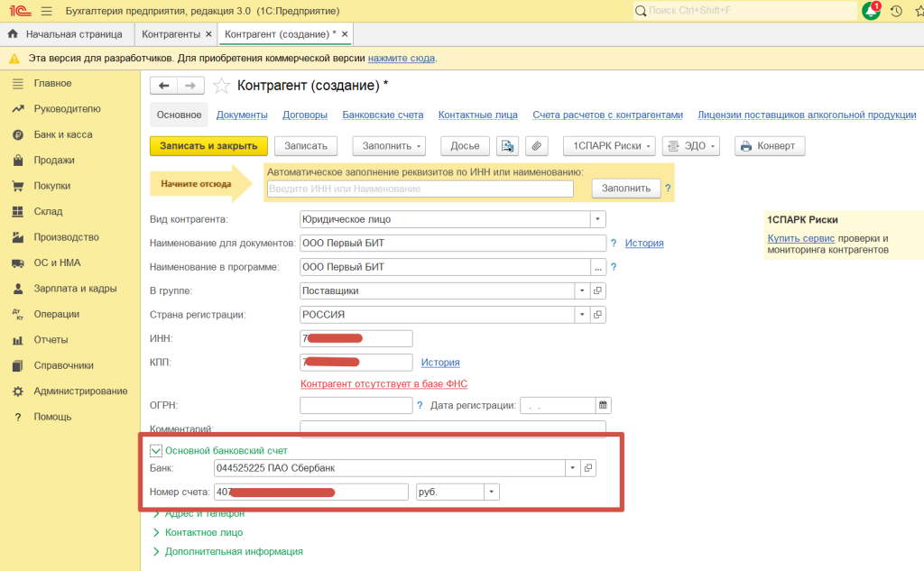Open Продажи section in sidebar
This screenshot has width=924, height=571.
(x=54, y=161)
